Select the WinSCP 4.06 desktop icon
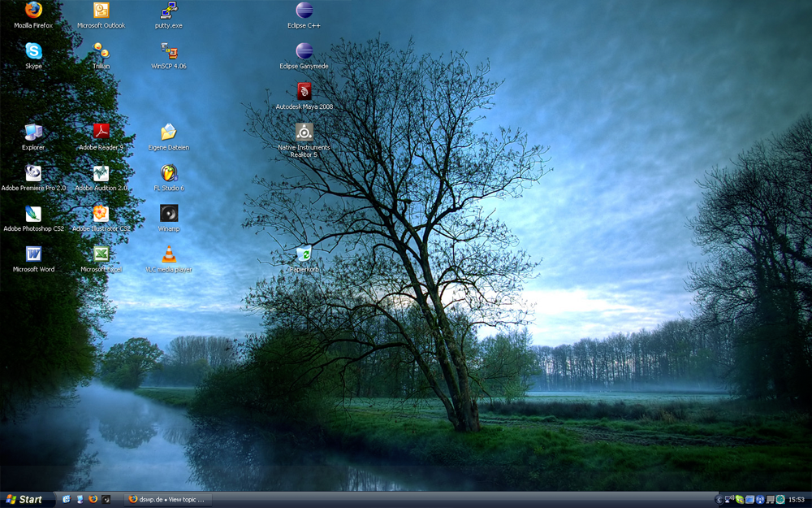The width and height of the screenshot is (812, 508). (x=169, y=56)
